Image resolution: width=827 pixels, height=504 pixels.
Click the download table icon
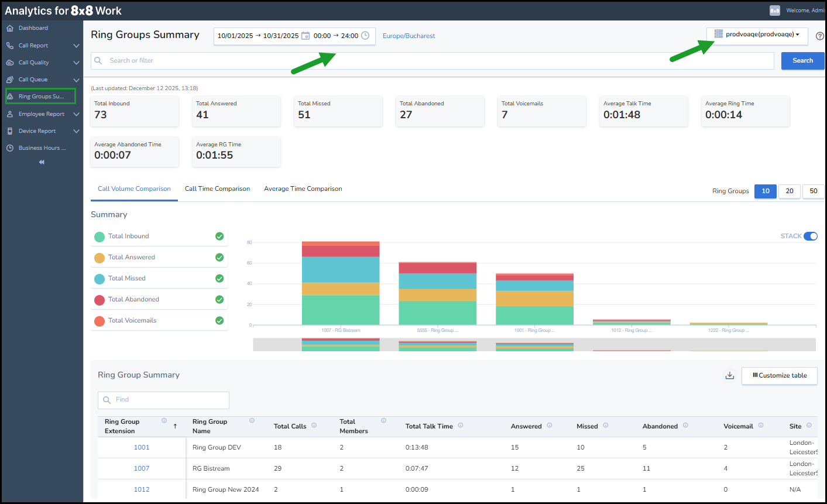(x=729, y=376)
